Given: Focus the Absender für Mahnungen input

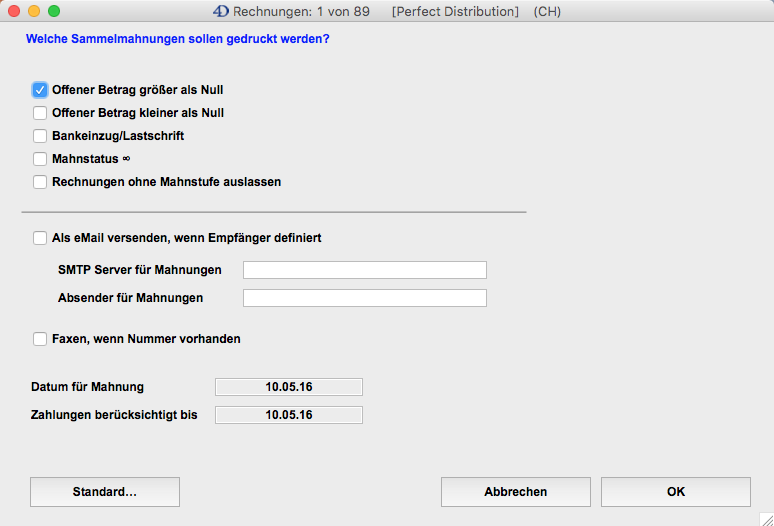Looking at the screenshot, I should coord(364,298).
